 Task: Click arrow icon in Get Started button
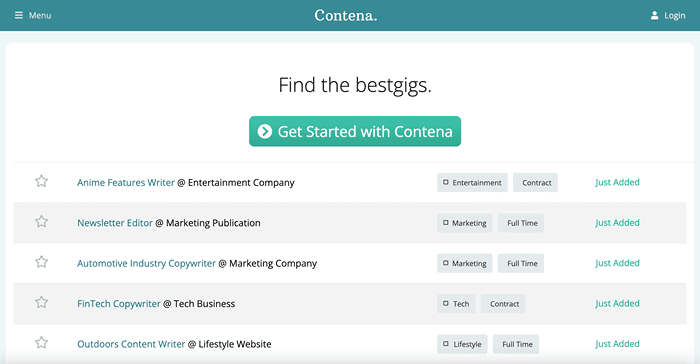[x=265, y=131]
